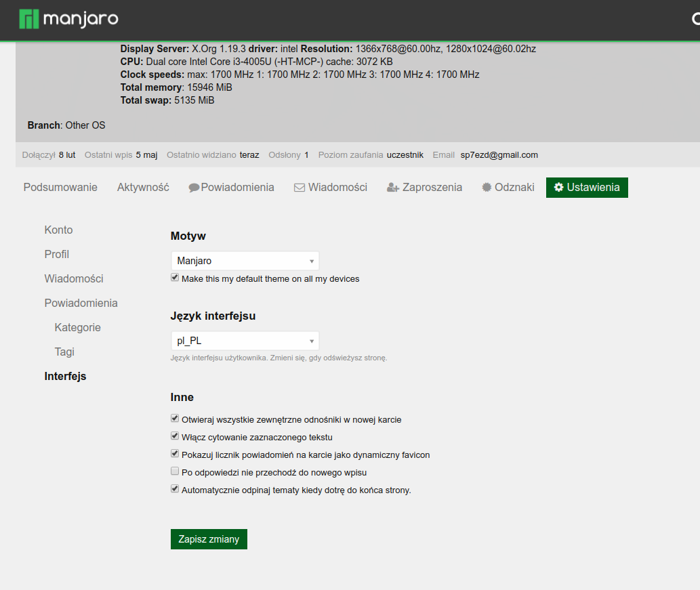Open the Motyw theme dropdown
The width and height of the screenshot is (700, 590).
[x=245, y=261]
